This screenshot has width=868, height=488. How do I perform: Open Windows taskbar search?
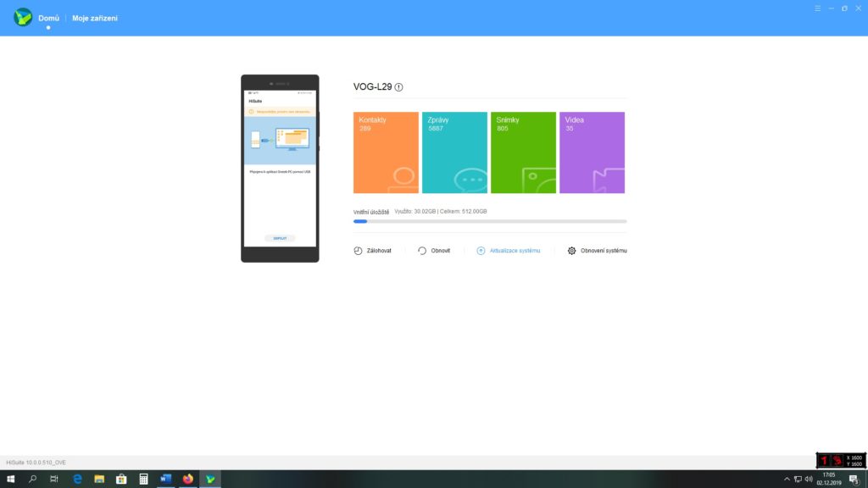(32, 480)
